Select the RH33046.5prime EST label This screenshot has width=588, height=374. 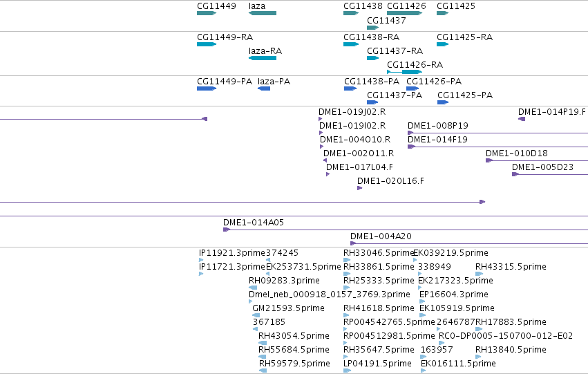coord(379,253)
